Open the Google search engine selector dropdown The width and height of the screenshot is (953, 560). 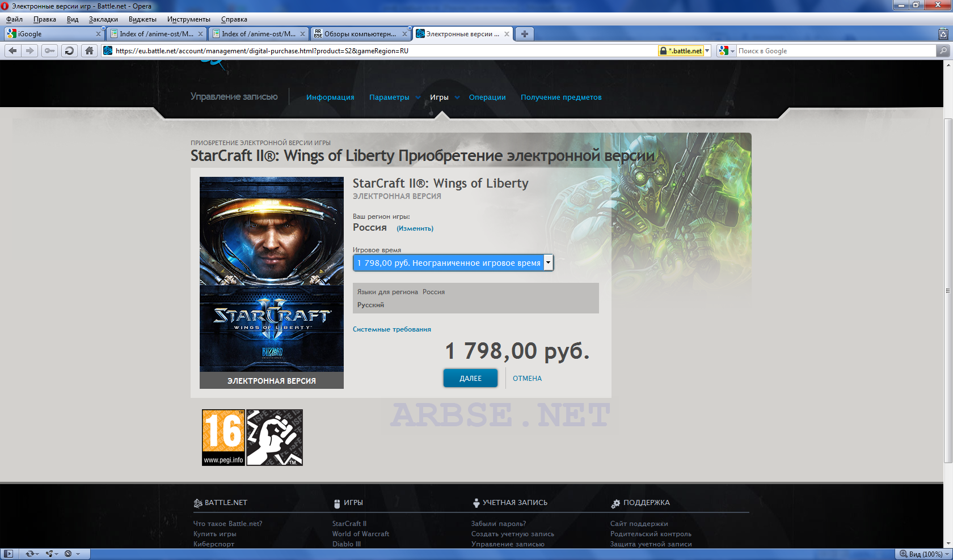point(726,50)
